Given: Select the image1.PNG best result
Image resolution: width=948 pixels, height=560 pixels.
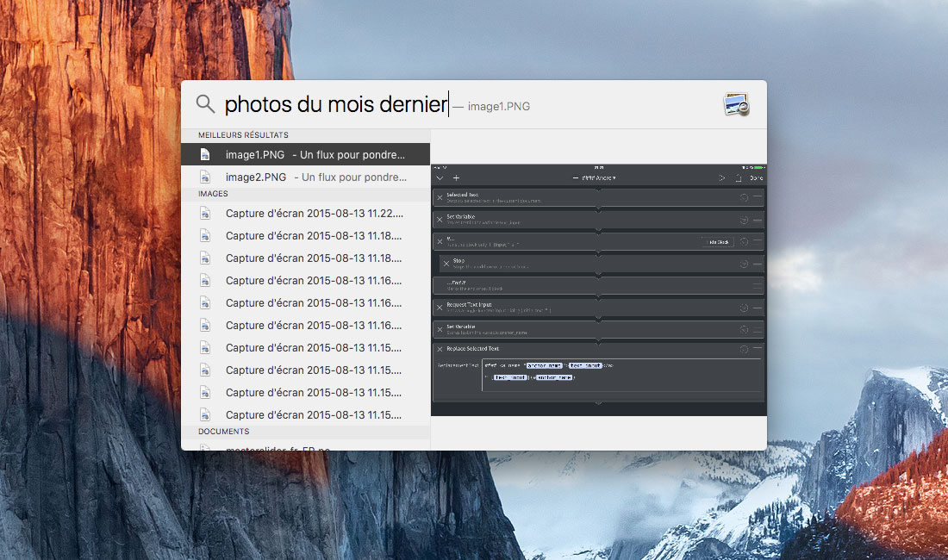Looking at the screenshot, I should [x=305, y=155].
